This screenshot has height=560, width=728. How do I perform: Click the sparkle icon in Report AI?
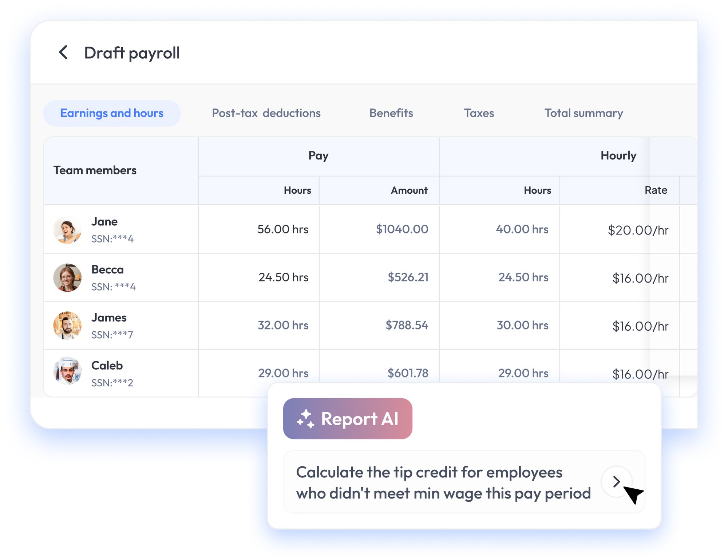point(305,419)
